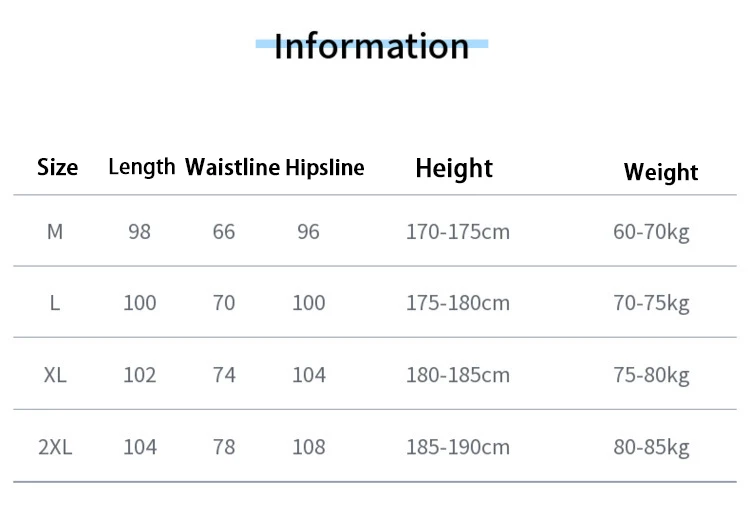
Task: Click the 175-180cm height cell
Action: coord(458,303)
